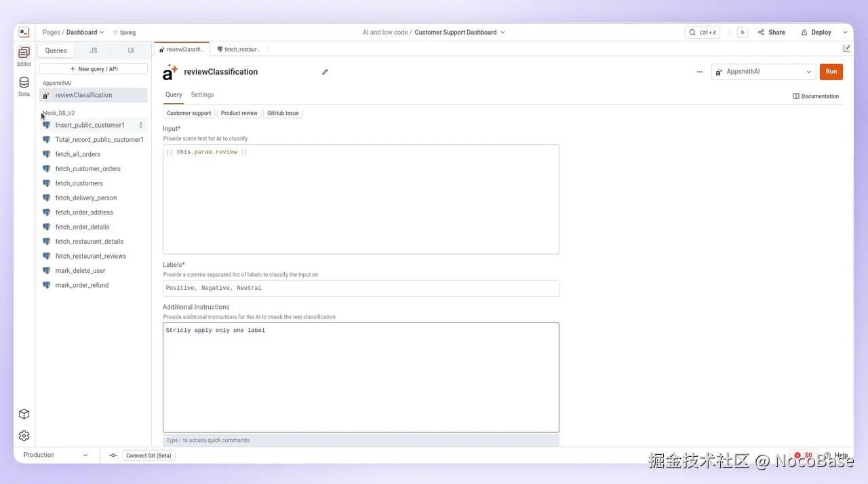The image size is (868, 484).
Task: Switch to the fetch_restaur... editor tab
Action: tap(239, 49)
